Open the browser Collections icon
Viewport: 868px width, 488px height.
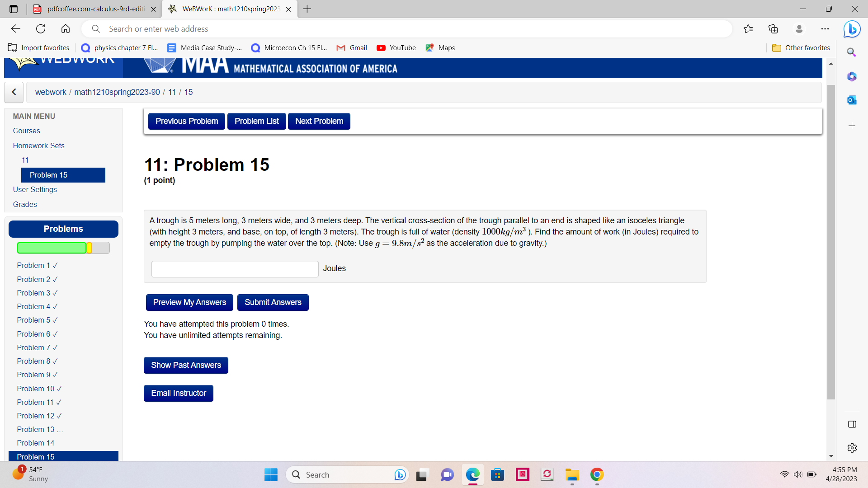click(x=773, y=29)
